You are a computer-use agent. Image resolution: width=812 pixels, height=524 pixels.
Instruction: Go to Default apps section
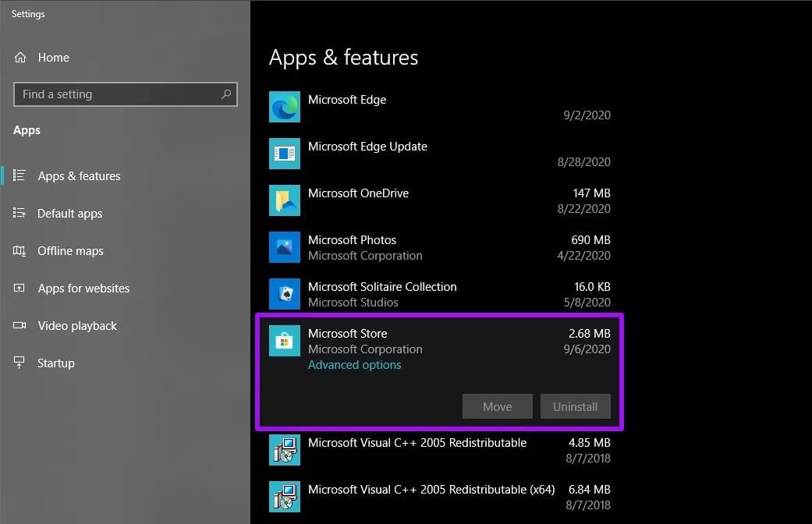coord(69,214)
